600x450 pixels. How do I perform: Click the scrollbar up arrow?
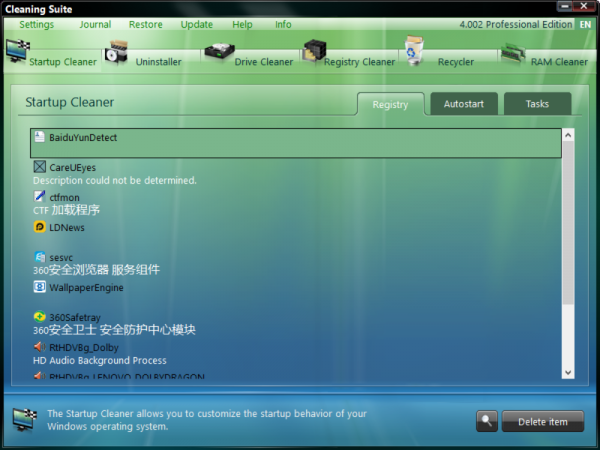pyautogui.click(x=568, y=135)
